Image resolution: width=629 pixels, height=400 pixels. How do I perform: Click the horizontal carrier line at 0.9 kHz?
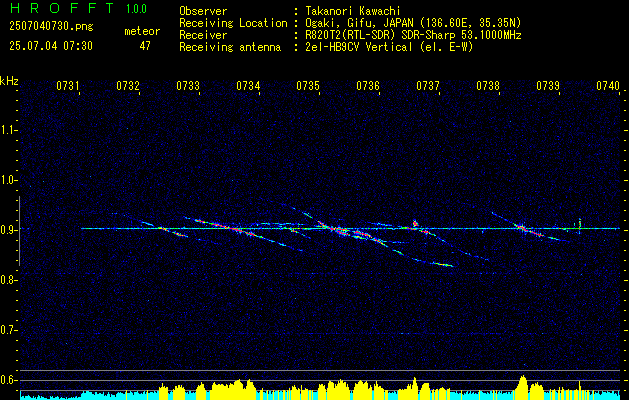[350, 229]
